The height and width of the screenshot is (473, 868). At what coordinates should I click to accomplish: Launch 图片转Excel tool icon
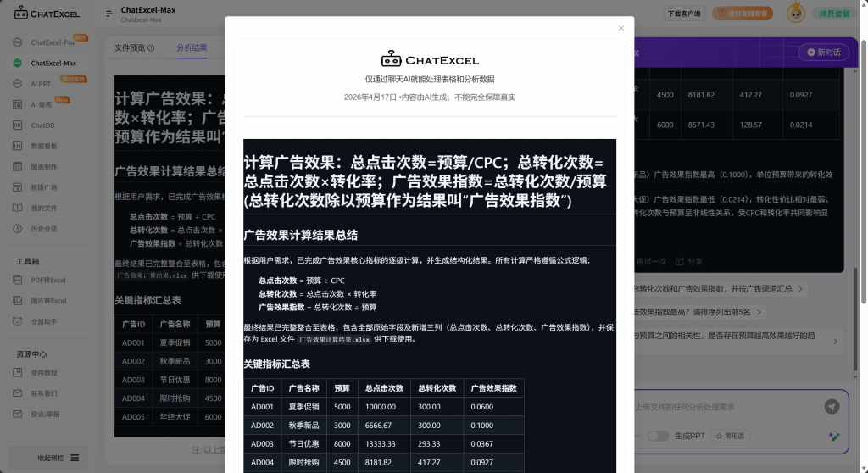pos(18,300)
